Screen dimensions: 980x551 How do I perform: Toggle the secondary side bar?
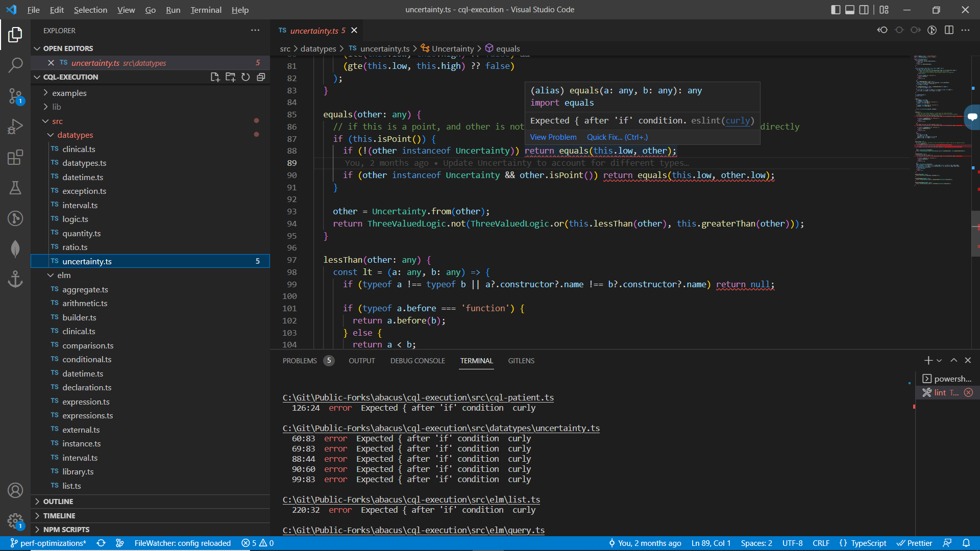(x=864, y=10)
